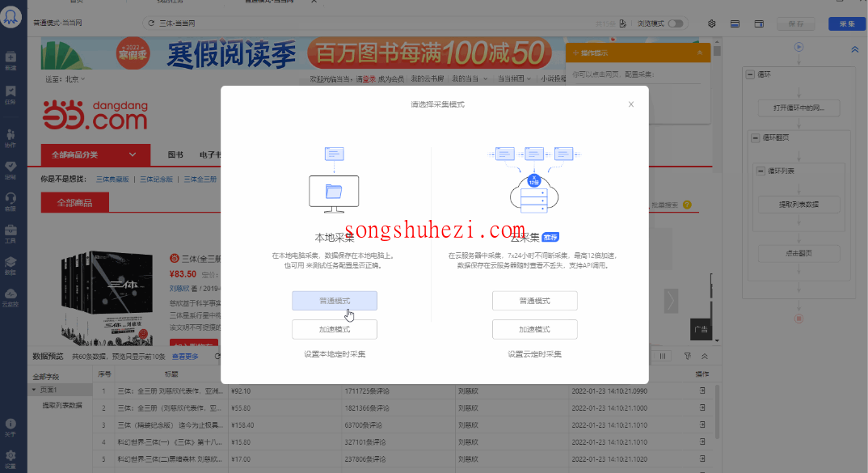The height and width of the screenshot is (473, 868).
Task: Choose 加速模式 under 本地采集
Action: pyautogui.click(x=335, y=329)
